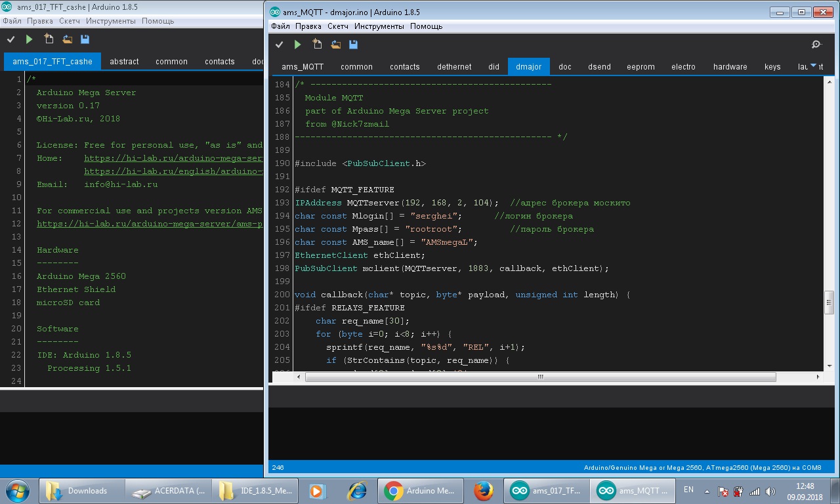Expand the tab list dropdown arrow
Screen dimensions: 840x504
[x=814, y=66]
